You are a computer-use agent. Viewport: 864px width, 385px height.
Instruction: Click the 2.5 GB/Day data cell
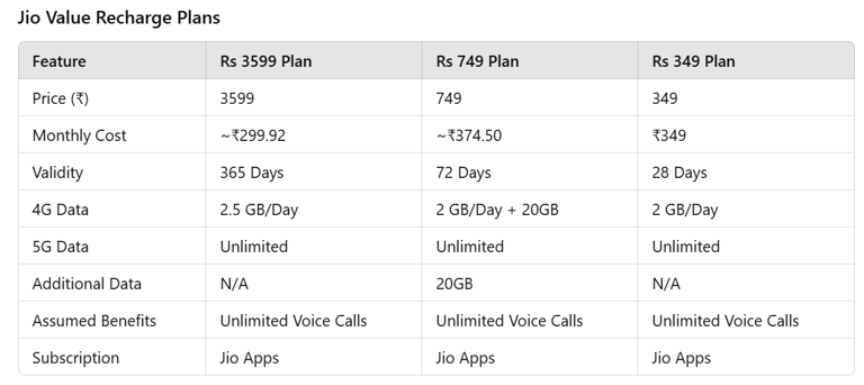click(259, 210)
